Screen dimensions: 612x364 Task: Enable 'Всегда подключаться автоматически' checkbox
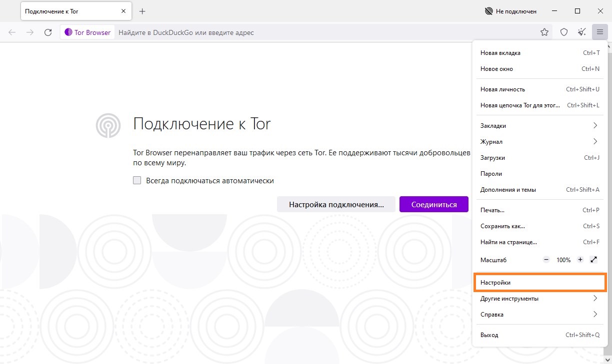pos(137,181)
